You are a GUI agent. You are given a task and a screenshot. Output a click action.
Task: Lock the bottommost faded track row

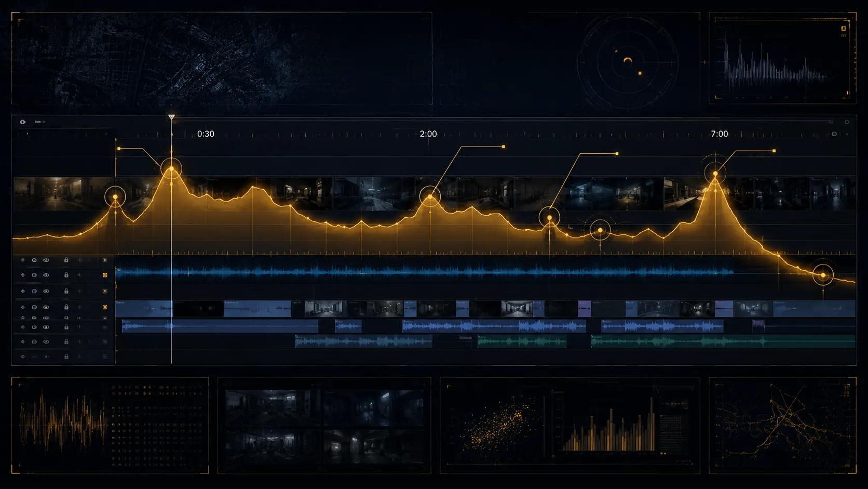[66, 356]
